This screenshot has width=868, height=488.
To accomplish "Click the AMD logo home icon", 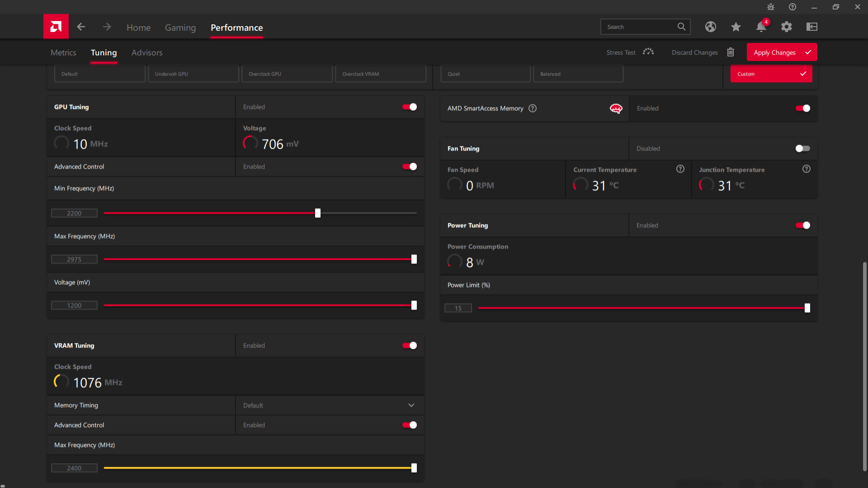I will (56, 27).
